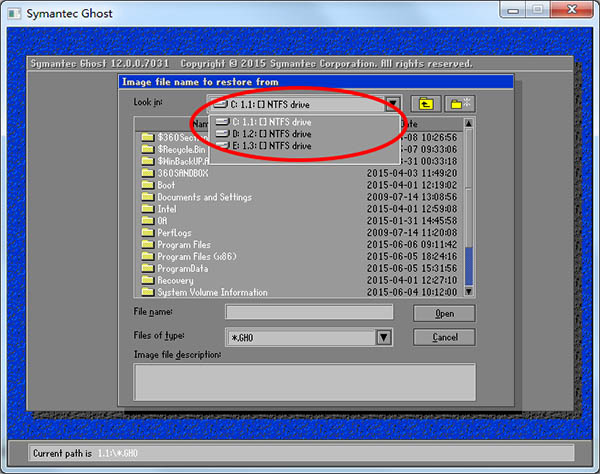Select the 360SANDBOX folder icon
600x474 pixels.
click(x=147, y=173)
